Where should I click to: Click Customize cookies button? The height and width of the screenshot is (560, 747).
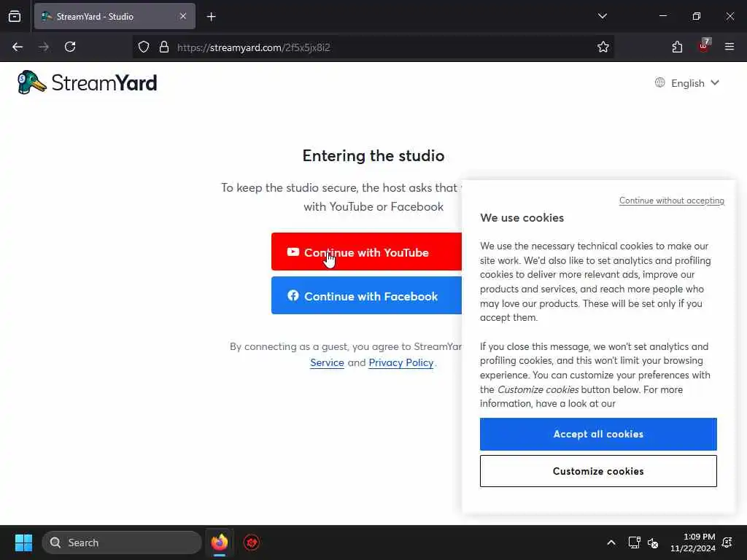[x=598, y=471]
